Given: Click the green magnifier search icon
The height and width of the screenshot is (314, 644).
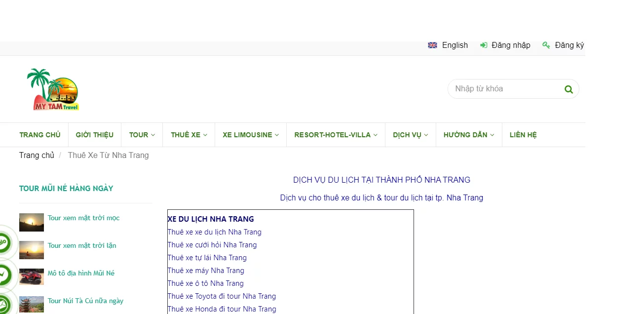Looking at the screenshot, I should coord(568,89).
